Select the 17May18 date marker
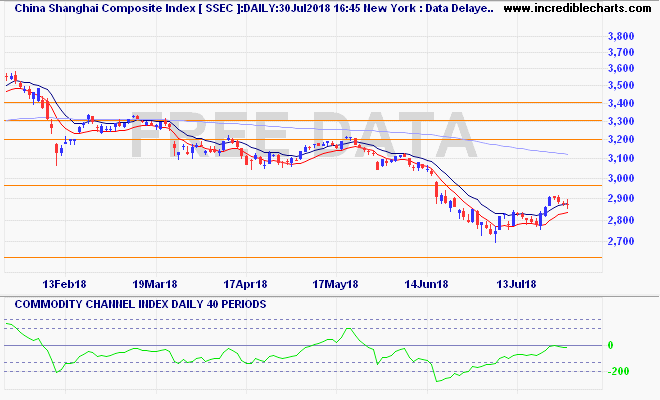The width and height of the screenshot is (660, 400). [335, 284]
